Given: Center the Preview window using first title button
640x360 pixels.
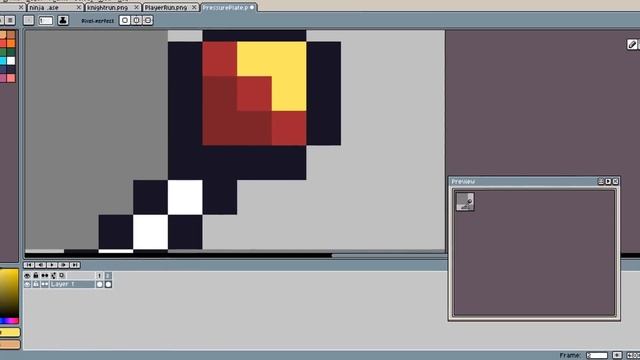Looking at the screenshot, I should (601, 182).
